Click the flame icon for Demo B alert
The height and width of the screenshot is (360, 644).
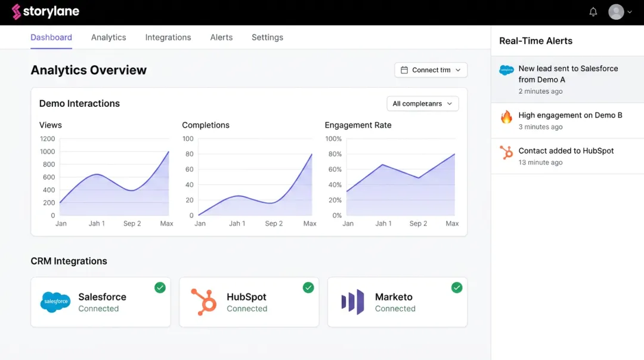tap(506, 117)
